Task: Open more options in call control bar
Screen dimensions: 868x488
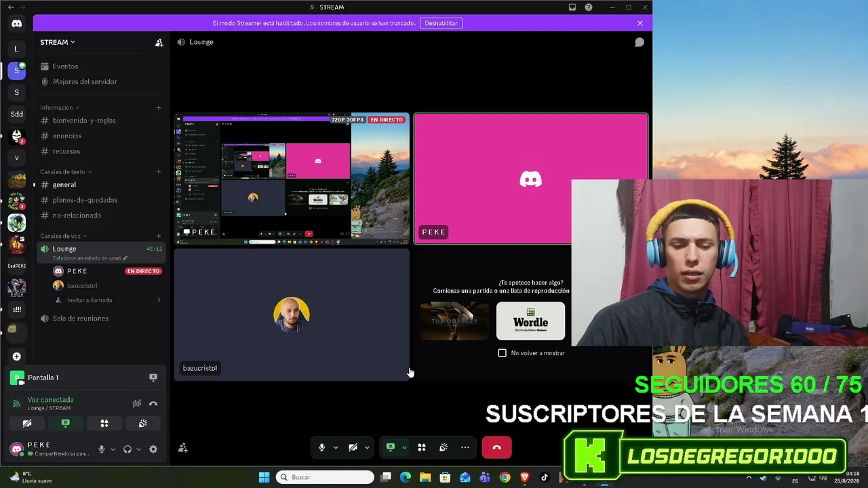Action: click(465, 447)
